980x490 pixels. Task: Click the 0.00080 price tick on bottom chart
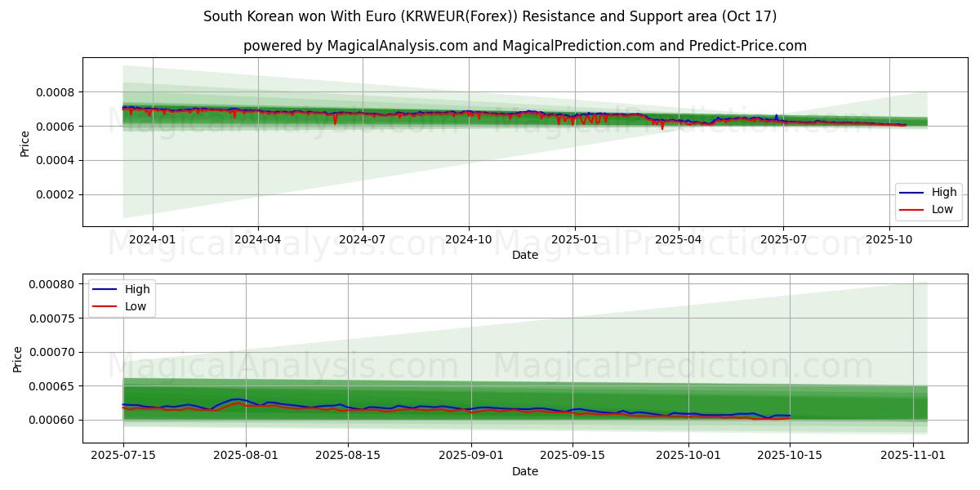click(x=52, y=284)
